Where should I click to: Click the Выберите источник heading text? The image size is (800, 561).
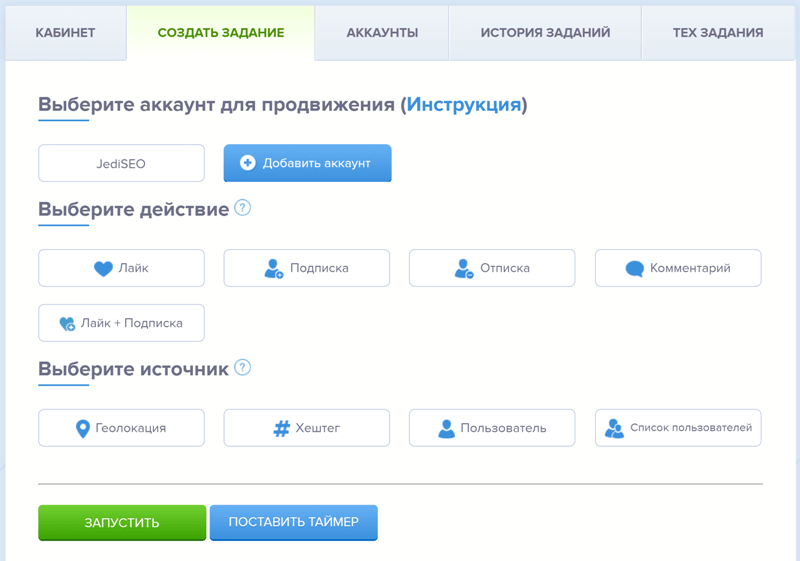[134, 369]
